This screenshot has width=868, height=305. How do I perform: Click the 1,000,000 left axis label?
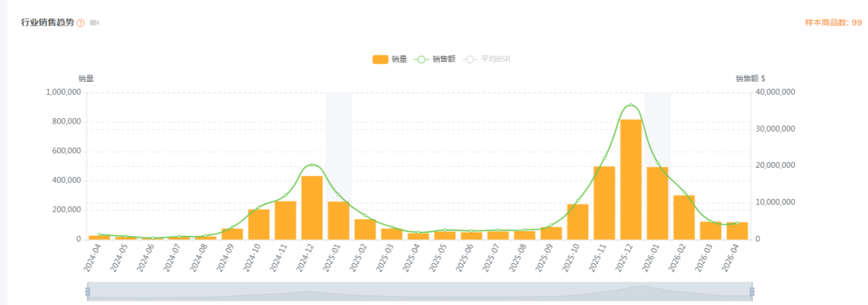click(x=63, y=92)
